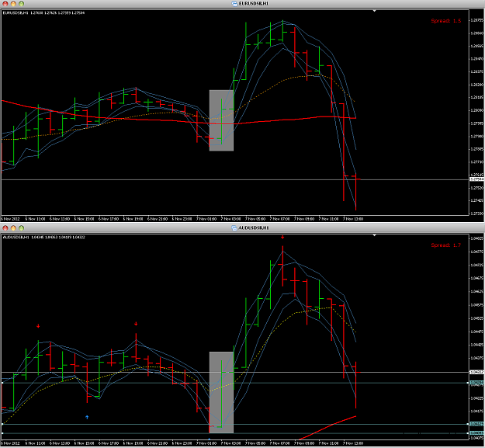This screenshot has width=485, height=448.
Task: Click '6 Nov 21:00' on AUDUSD time axis
Action: click(x=158, y=443)
